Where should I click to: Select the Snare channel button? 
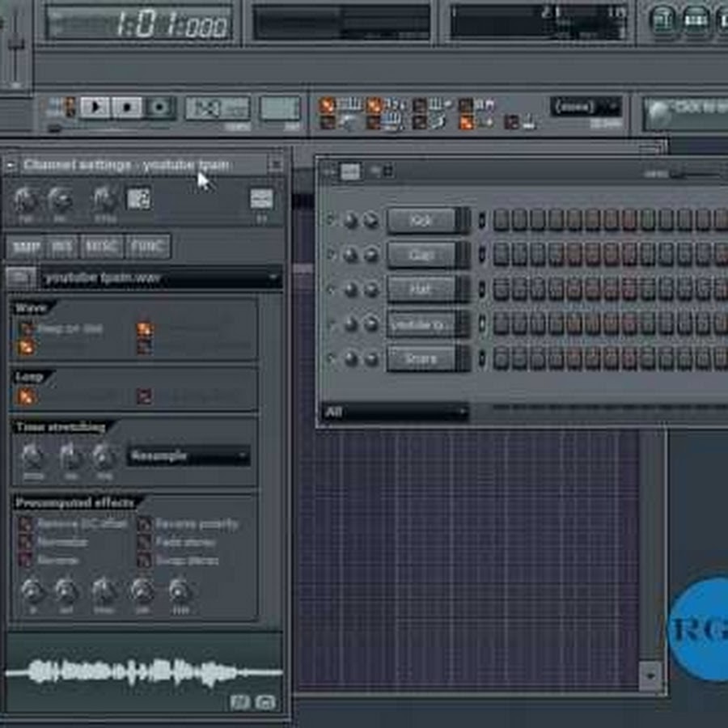coord(421,358)
